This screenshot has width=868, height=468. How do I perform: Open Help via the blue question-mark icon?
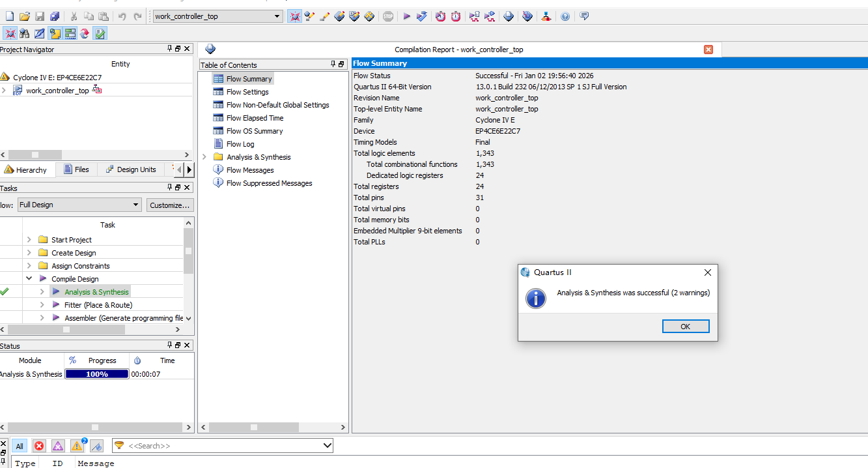click(565, 16)
